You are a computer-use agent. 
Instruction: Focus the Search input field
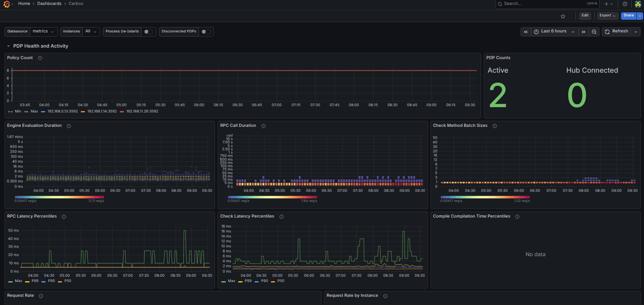point(548,4)
